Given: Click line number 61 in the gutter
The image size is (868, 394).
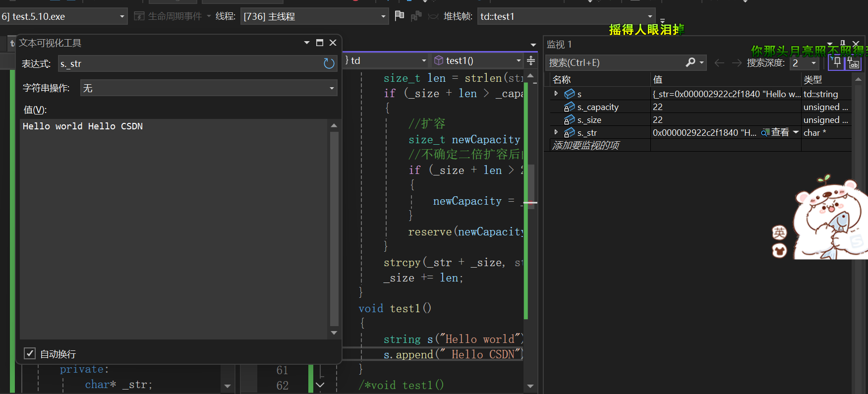Looking at the screenshot, I should tap(282, 370).
